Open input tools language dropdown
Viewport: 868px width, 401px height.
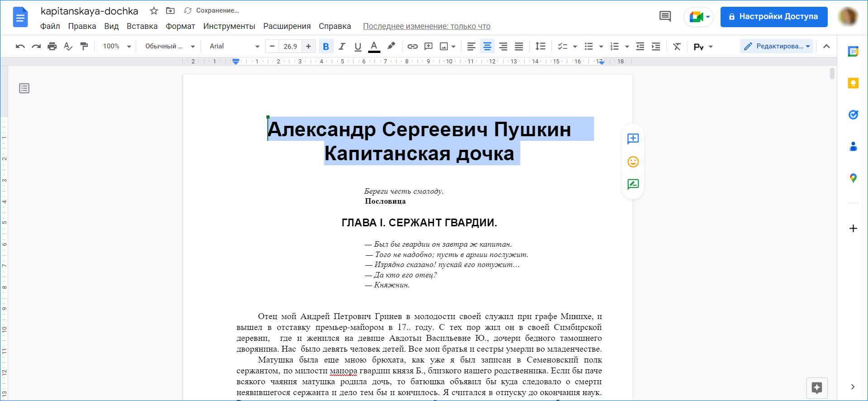click(x=703, y=47)
